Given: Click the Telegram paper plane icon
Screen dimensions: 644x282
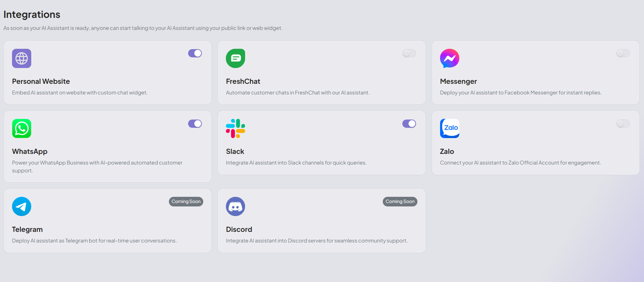Looking at the screenshot, I should [21, 206].
